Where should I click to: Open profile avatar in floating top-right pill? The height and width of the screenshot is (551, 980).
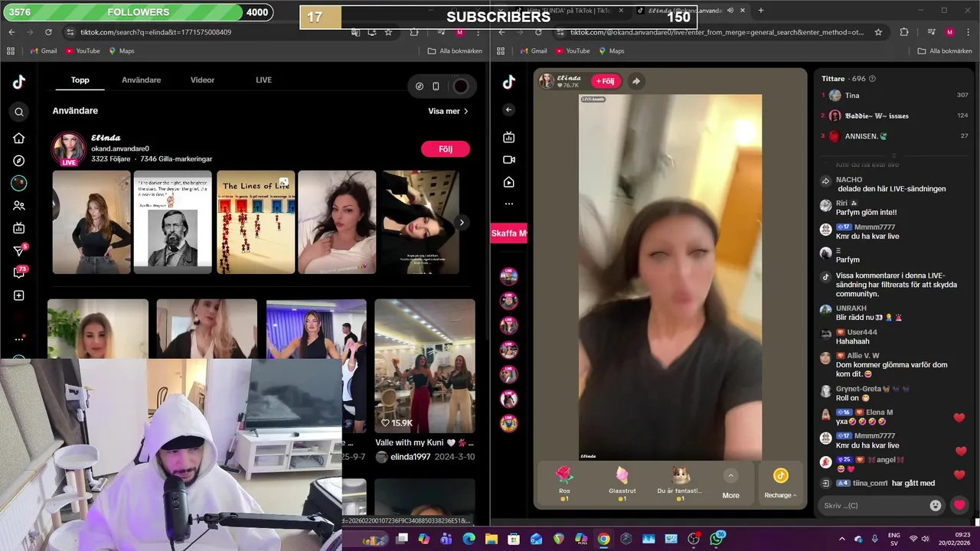point(460,86)
